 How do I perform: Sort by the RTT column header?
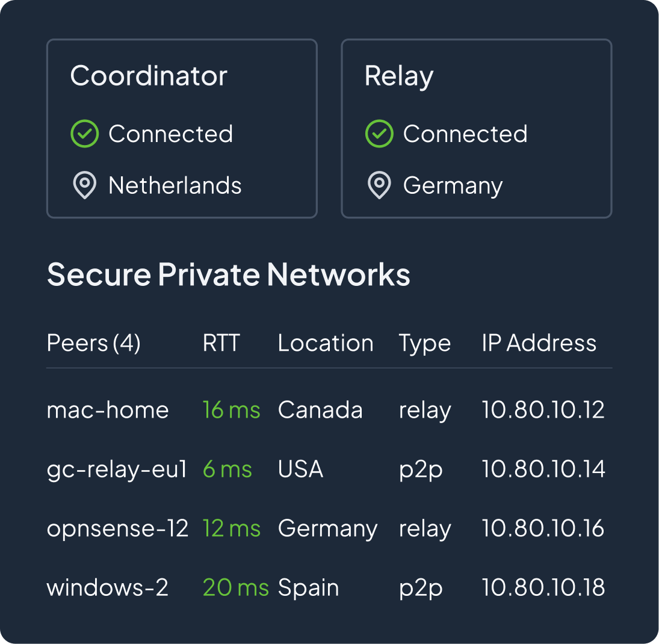[221, 343]
